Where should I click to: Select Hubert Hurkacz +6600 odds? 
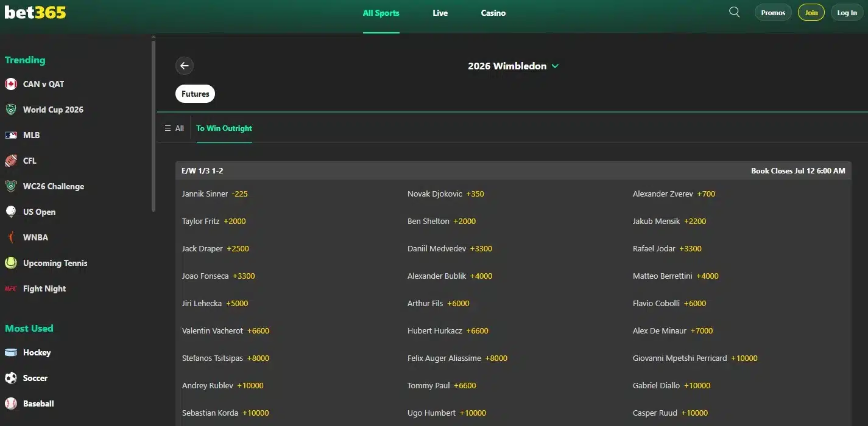click(448, 330)
